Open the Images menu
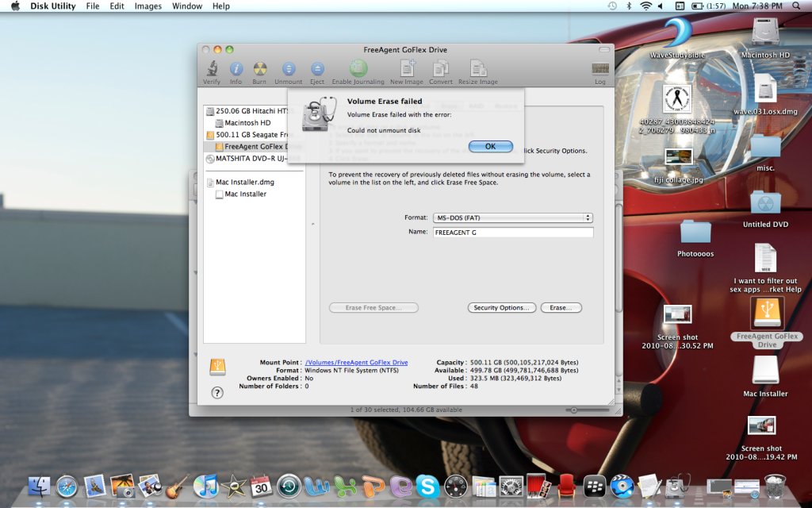 tap(148, 6)
